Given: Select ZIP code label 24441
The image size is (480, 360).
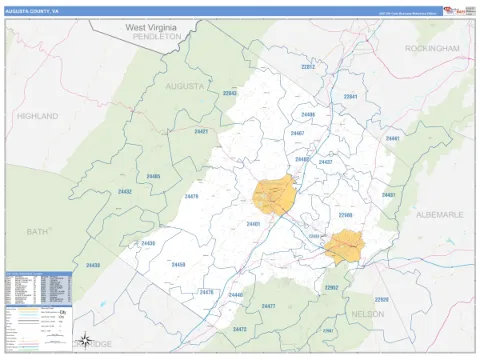Looking at the screenshot, I should (393, 138).
